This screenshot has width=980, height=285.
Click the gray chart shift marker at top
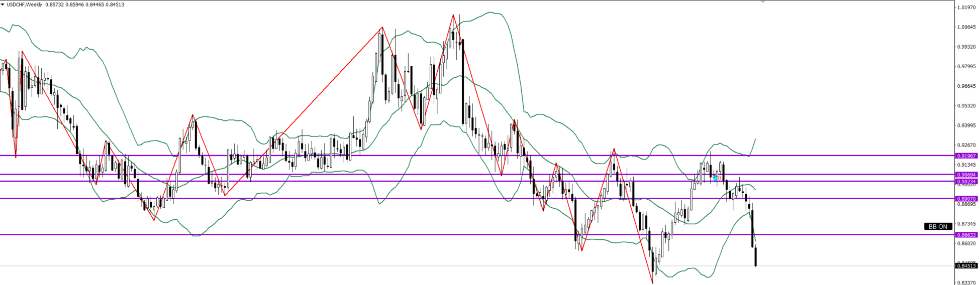tap(763, 2)
